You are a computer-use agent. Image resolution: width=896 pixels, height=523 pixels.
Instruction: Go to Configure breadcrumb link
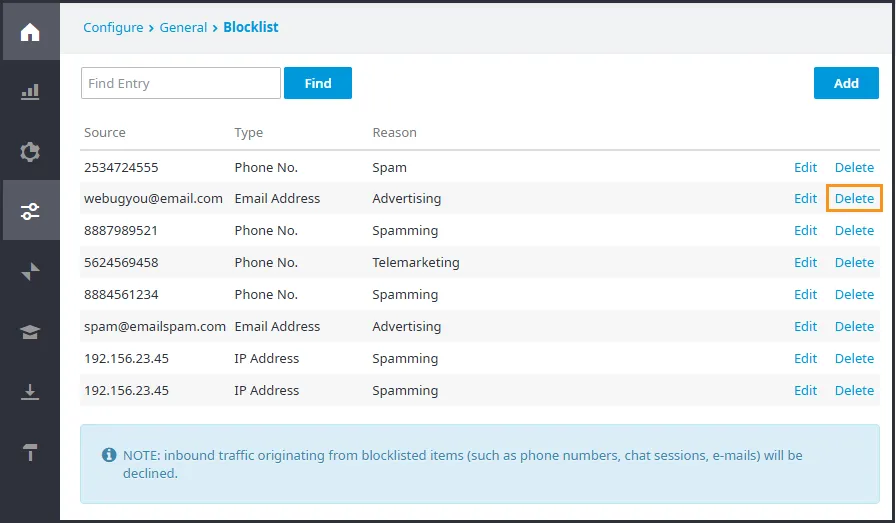click(113, 27)
